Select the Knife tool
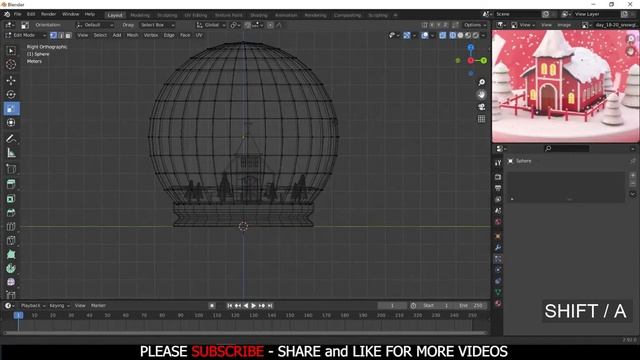Screen dimensions: 640x360 (11, 240)
